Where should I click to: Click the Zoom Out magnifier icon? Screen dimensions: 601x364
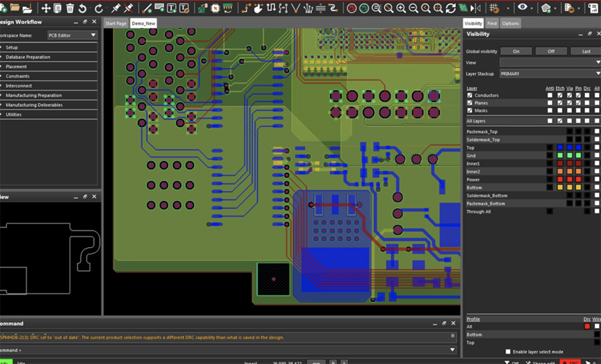point(413,8)
